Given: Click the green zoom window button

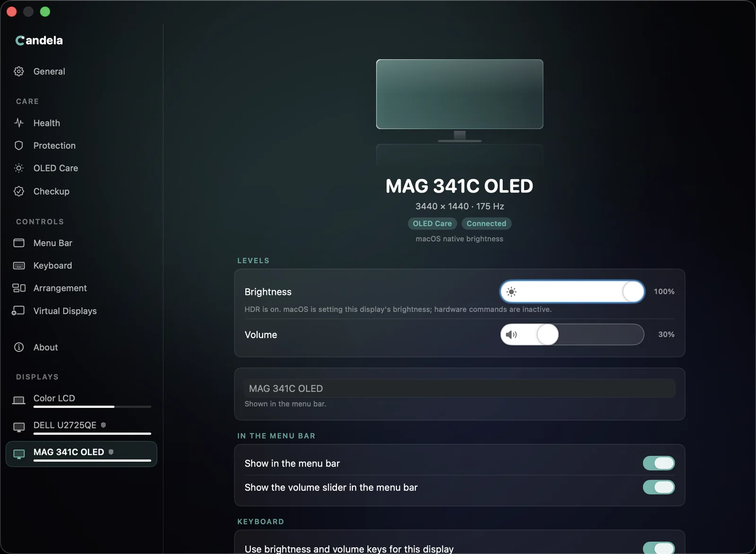Looking at the screenshot, I should (x=45, y=12).
